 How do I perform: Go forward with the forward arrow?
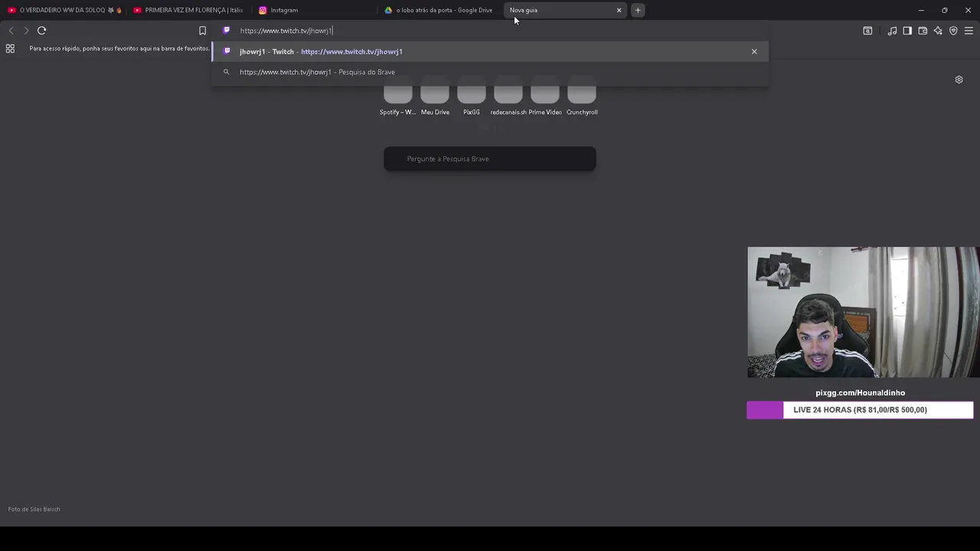tap(26, 31)
